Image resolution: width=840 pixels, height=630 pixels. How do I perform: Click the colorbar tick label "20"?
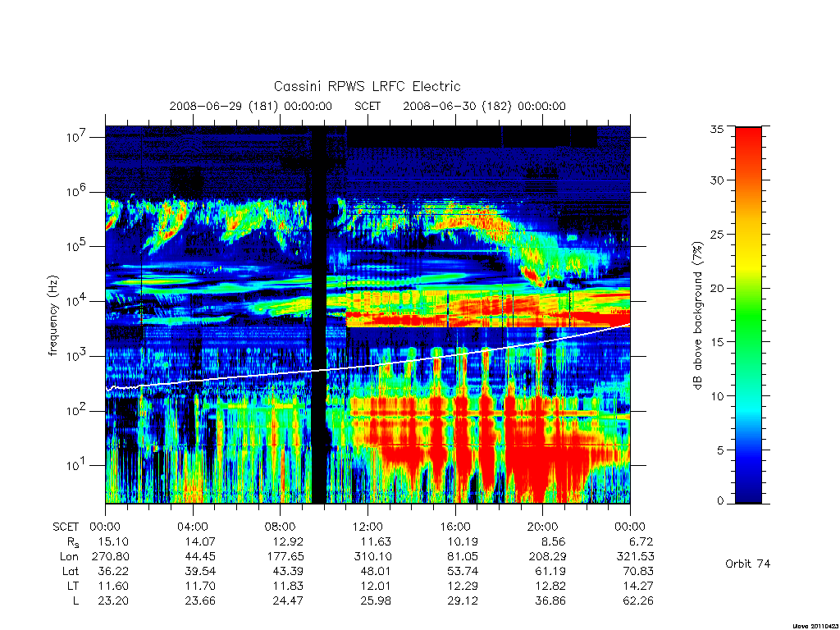click(717, 288)
